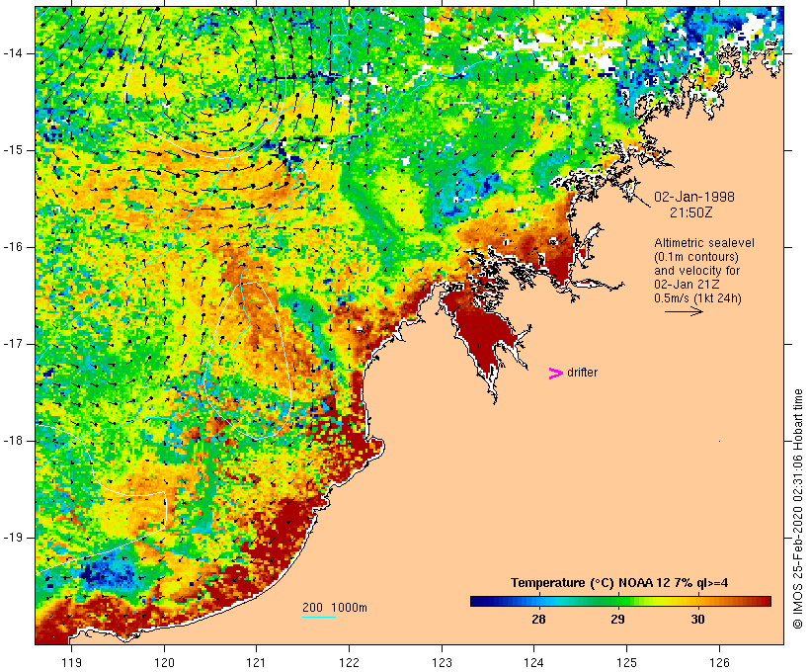
Task: Click the 'Altimetric sealevel' annotation
Action: (704, 243)
